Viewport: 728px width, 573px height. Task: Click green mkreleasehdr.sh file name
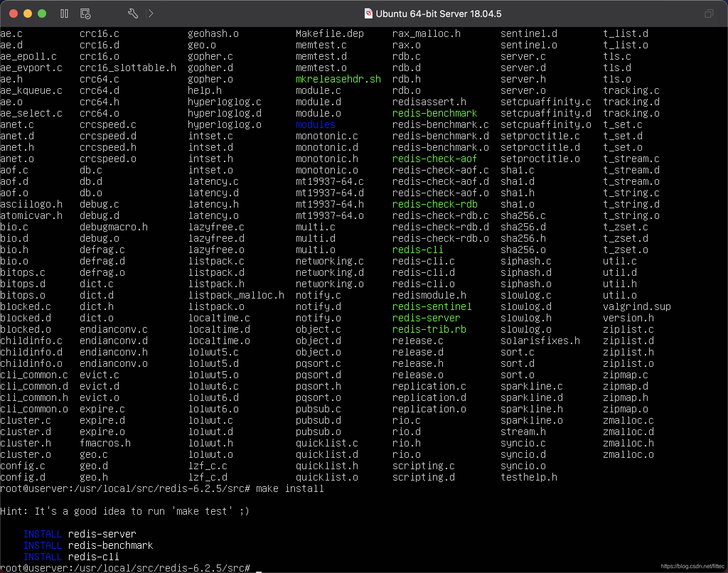(338, 79)
